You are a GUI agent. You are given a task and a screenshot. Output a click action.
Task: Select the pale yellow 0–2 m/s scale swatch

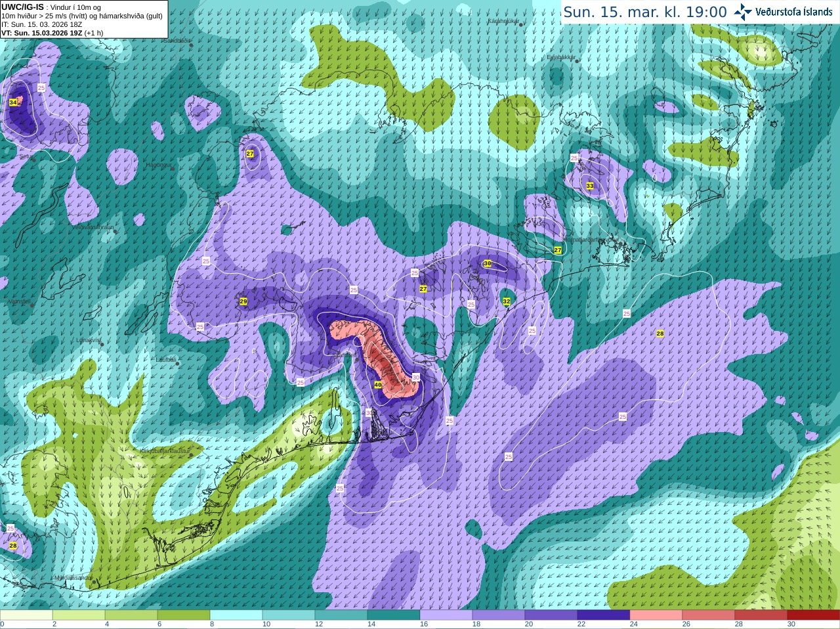26,615
